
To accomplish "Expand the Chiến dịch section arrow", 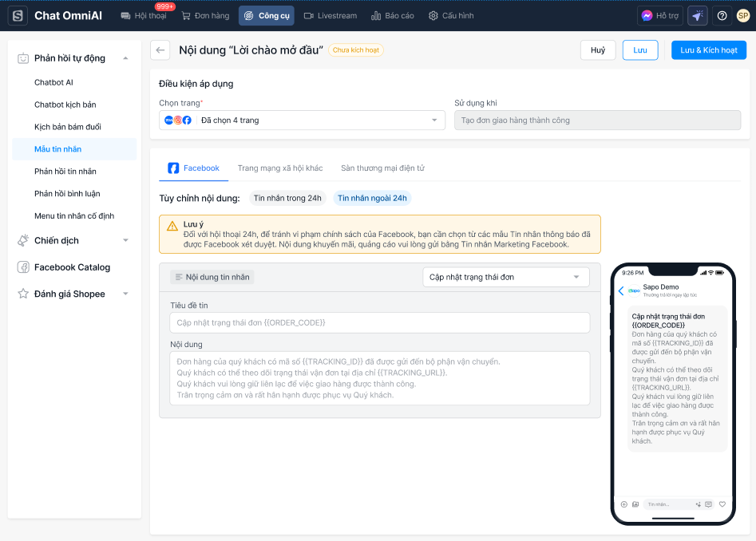I will pyautogui.click(x=125, y=240).
